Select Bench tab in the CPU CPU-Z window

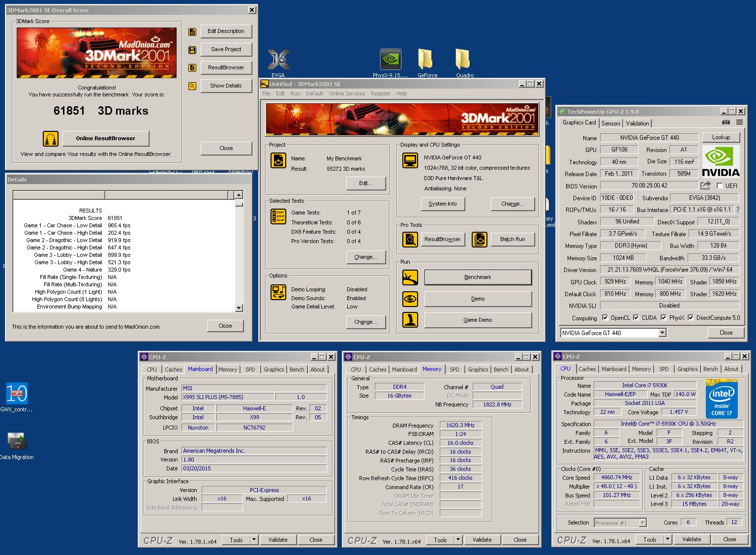710,369
